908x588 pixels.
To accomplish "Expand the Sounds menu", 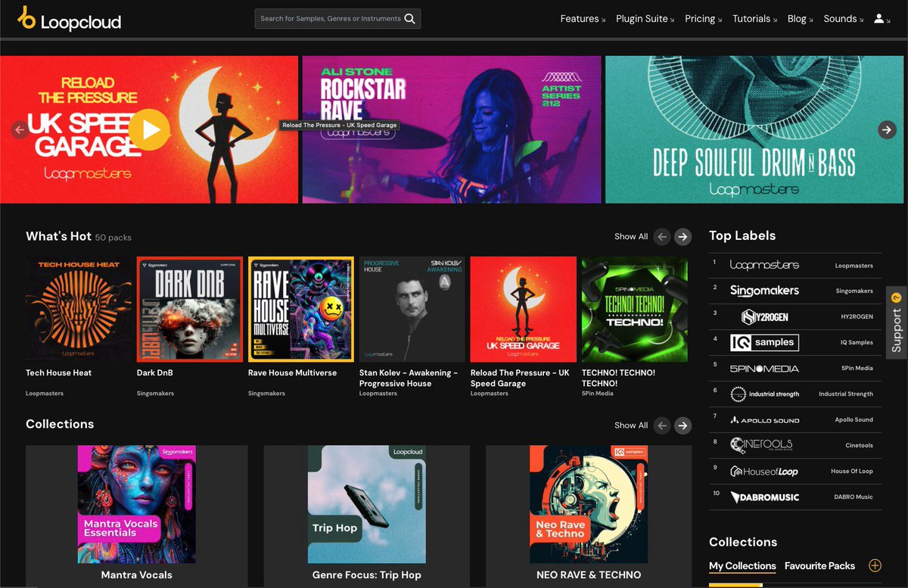I will [x=844, y=19].
